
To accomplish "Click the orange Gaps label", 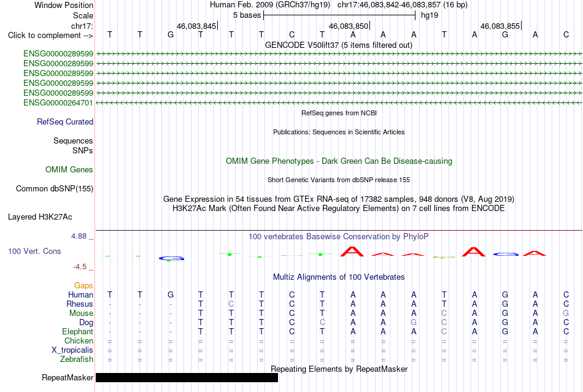I will click(83, 286).
